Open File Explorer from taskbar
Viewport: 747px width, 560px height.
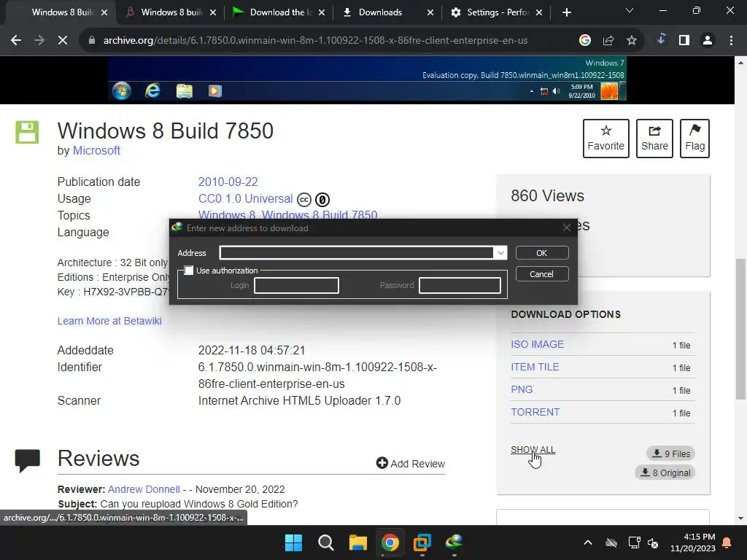357,542
